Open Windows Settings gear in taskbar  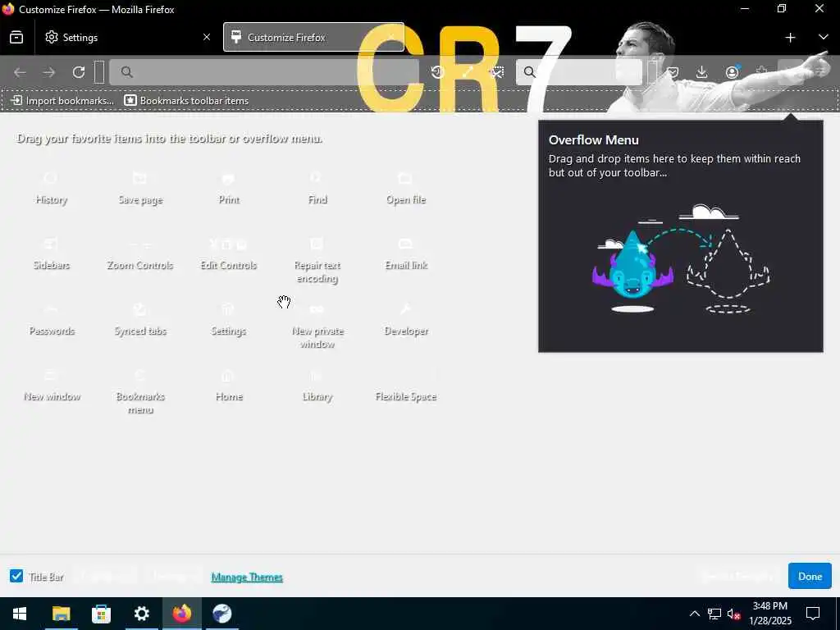141,614
